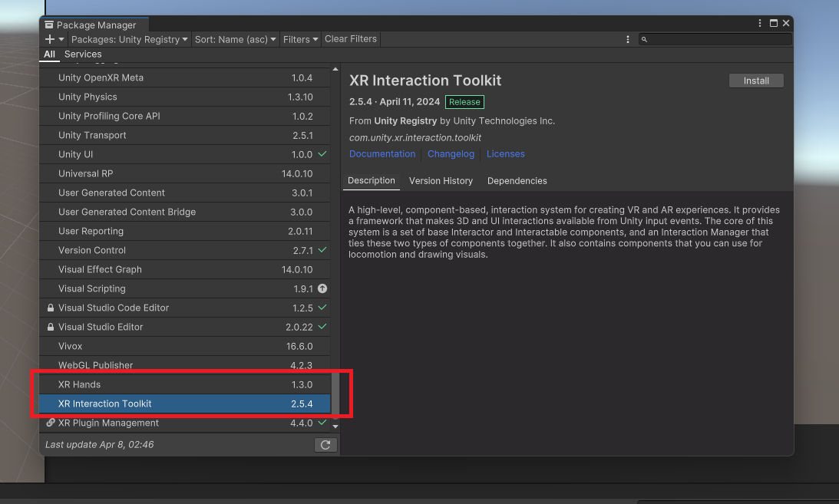
Task: Click the package search field
Action: tap(715, 39)
